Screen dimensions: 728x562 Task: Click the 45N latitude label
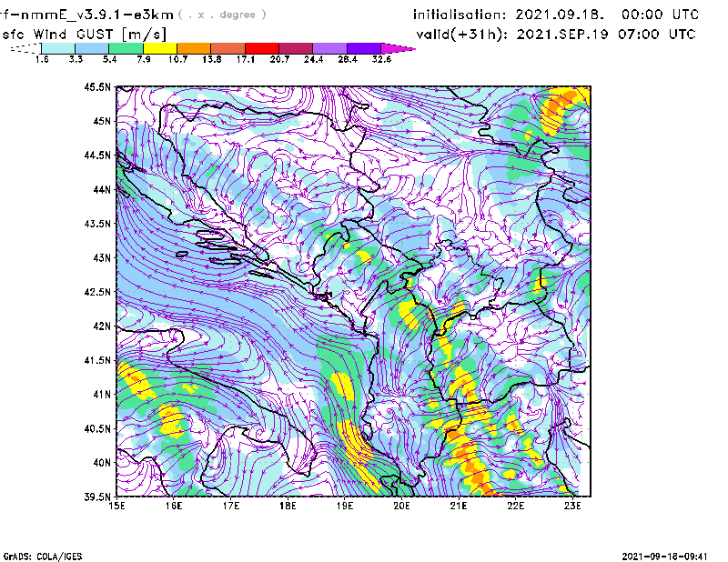(102, 121)
